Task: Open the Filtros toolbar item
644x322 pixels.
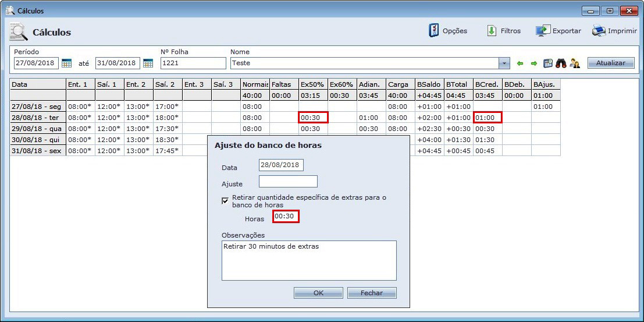Action: tap(504, 31)
